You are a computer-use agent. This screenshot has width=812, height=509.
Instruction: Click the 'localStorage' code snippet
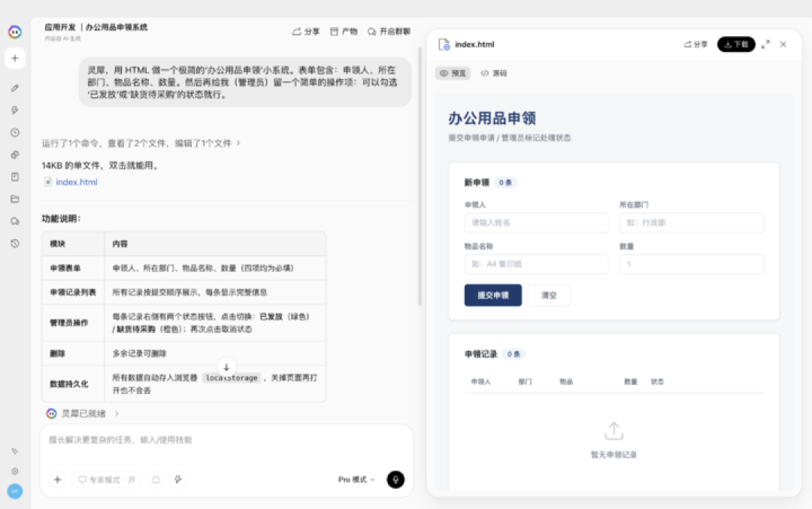(x=232, y=378)
